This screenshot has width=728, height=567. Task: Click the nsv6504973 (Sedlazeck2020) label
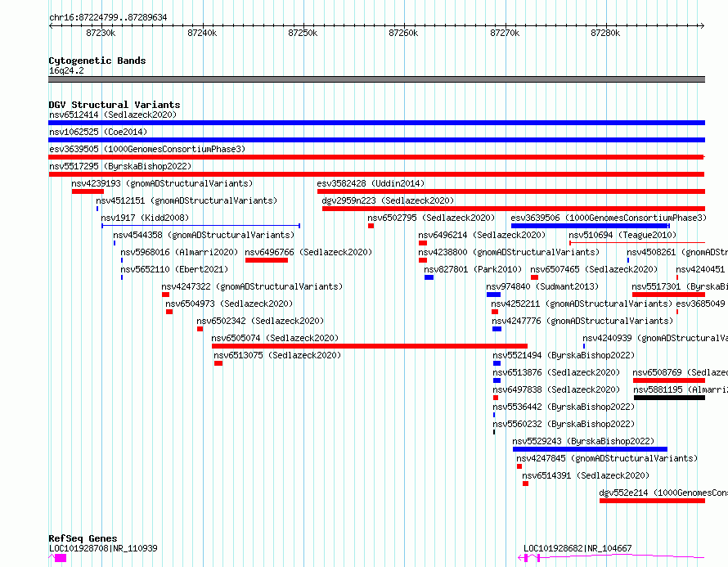[229, 304]
